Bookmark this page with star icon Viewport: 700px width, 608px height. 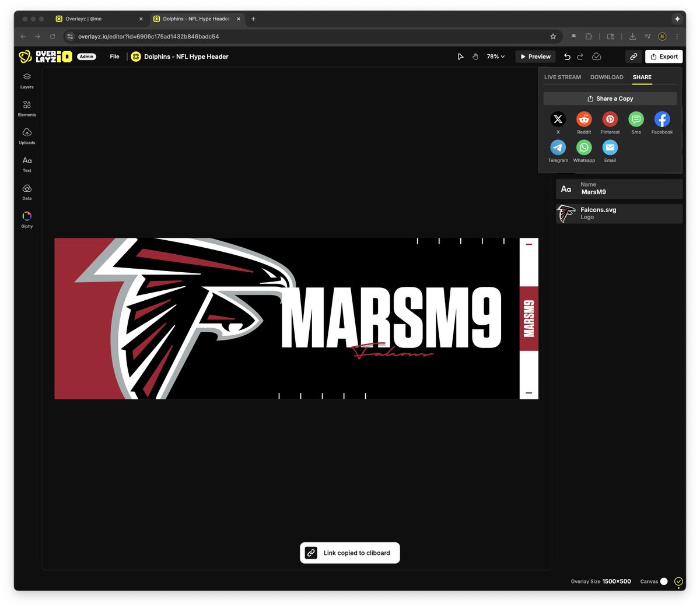click(553, 36)
